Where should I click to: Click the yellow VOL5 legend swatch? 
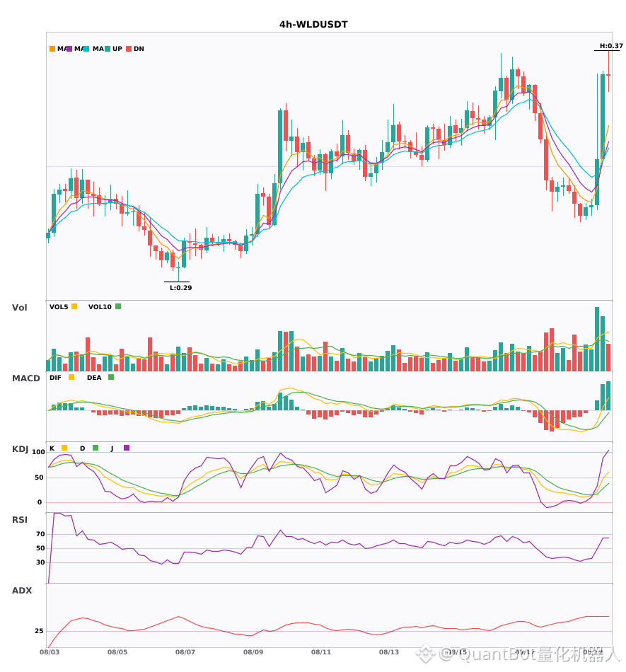tap(74, 306)
